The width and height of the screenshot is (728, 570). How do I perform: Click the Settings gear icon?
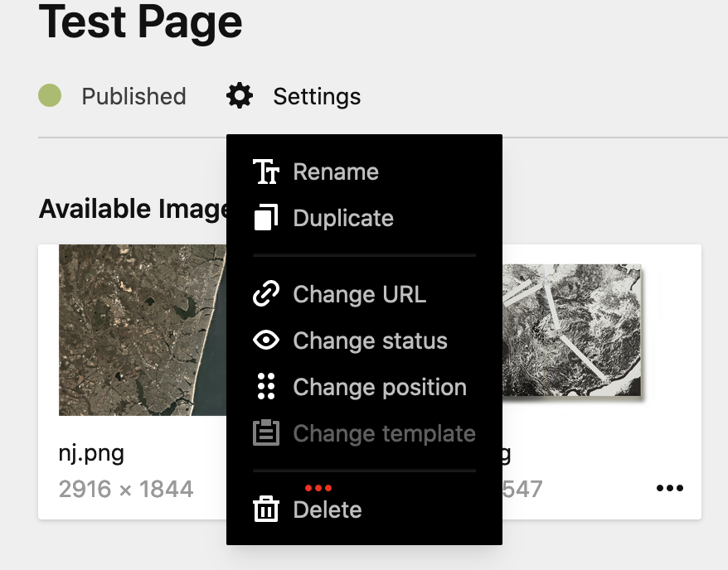click(238, 95)
